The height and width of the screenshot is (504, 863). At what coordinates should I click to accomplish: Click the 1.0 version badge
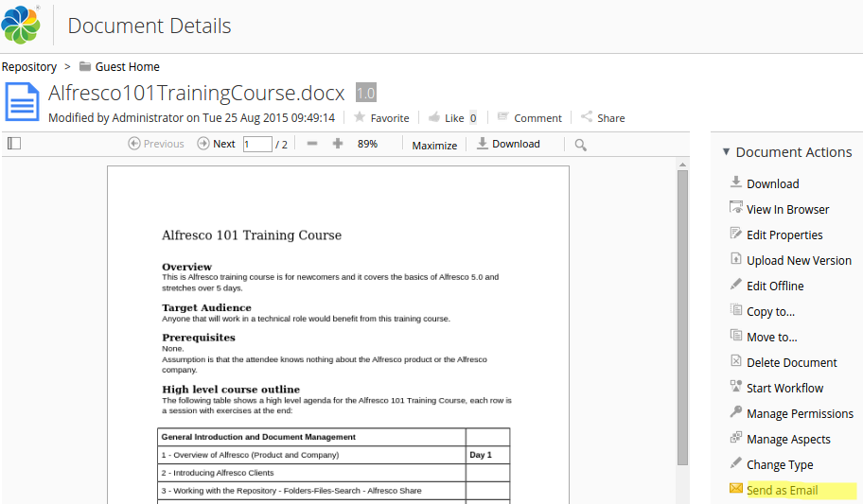pyautogui.click(x=366, y=93)
